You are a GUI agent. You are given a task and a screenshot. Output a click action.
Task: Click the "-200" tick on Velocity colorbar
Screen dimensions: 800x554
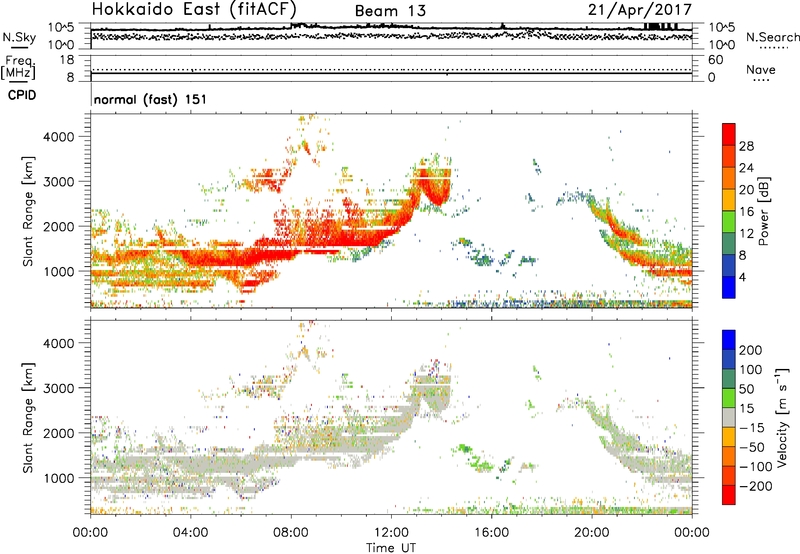(756, 486)
